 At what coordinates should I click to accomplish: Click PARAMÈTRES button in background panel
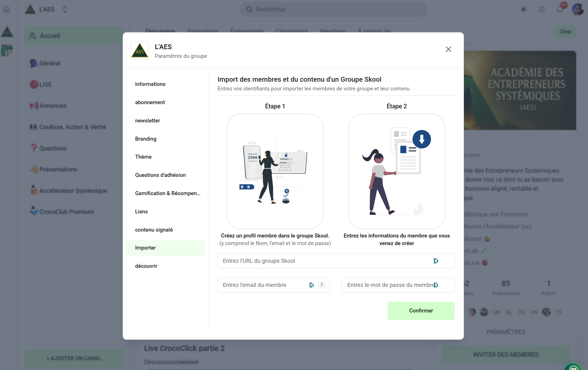pyautogui.click(x=506, y=332)
